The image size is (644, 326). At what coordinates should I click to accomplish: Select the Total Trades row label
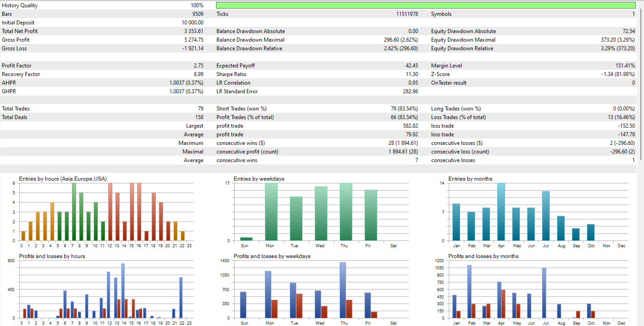pyautogui.click(x=14, y=109)
